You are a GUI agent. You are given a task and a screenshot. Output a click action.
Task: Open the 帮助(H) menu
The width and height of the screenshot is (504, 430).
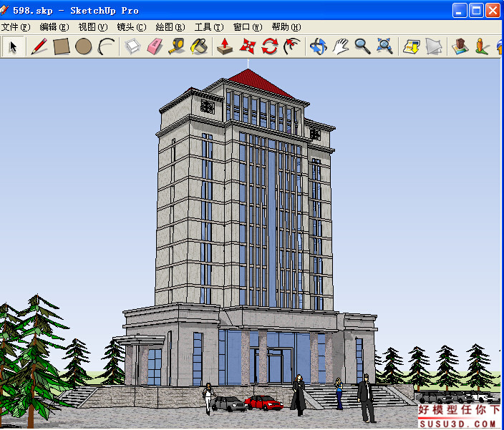tap(286, 27)
